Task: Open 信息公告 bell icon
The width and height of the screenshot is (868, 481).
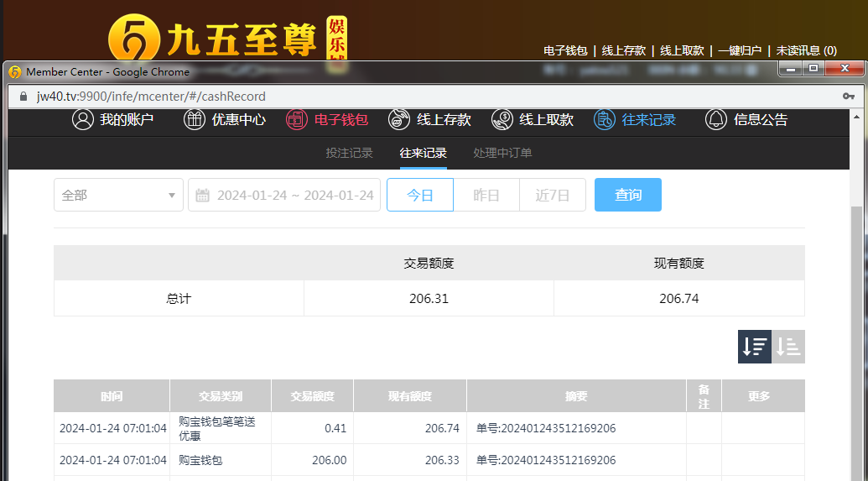Action: [715, 119]
